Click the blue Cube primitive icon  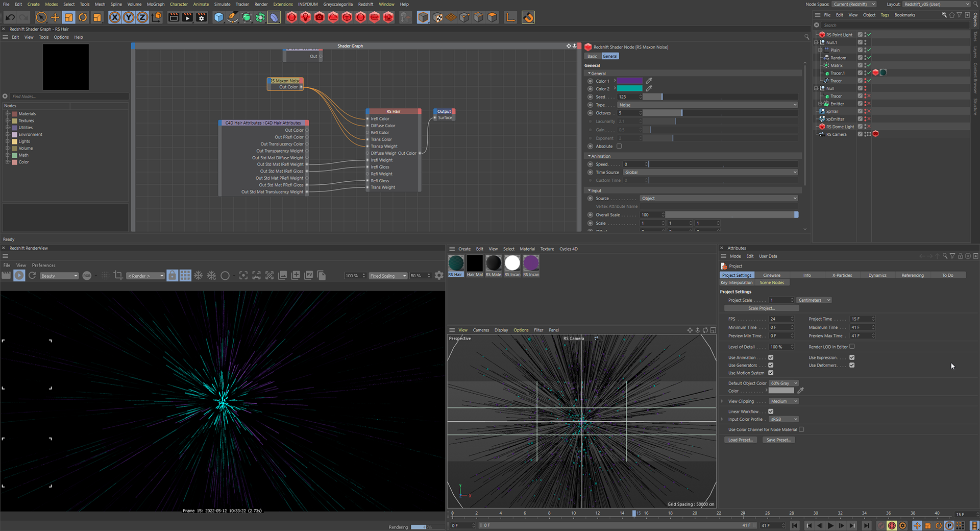coord(219,17)
